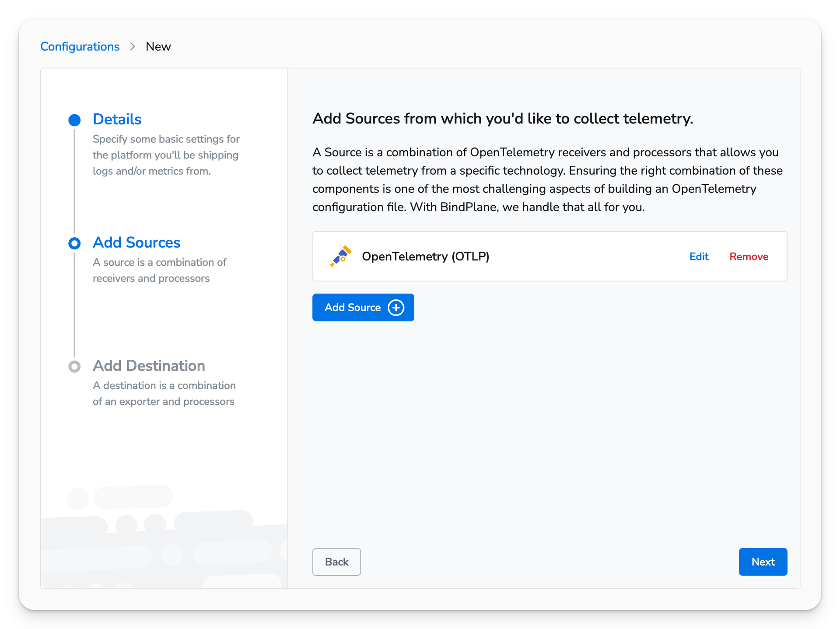Select the Add Sources step circle
Screen dimensions: 840x629
74,243
